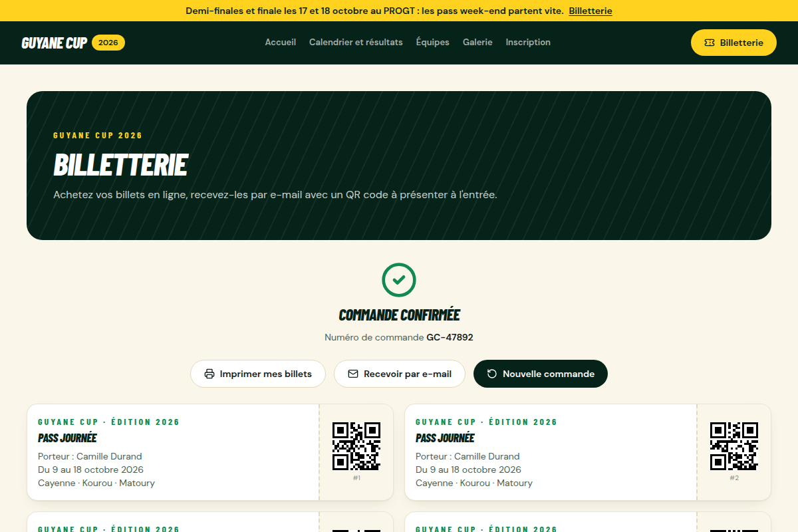Open Calendrier et résultats in the navigation

(x=356, y=42)
